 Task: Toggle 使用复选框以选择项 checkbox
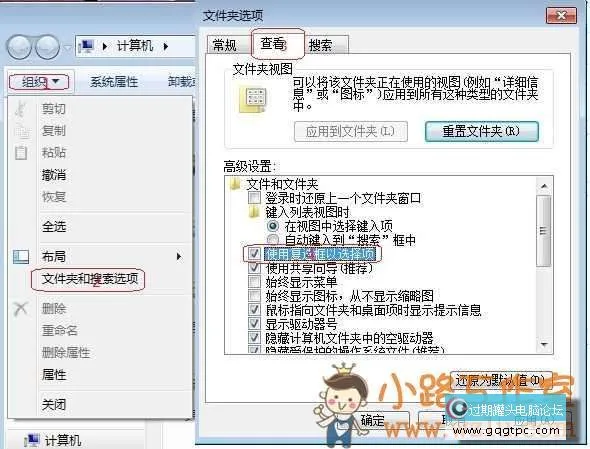(x=254, y=254)
